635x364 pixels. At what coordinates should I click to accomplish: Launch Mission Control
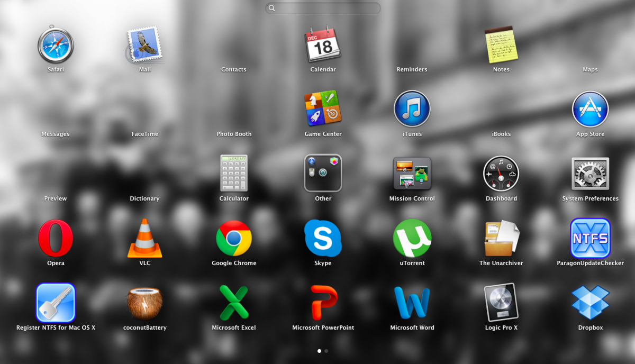[412, 173]
